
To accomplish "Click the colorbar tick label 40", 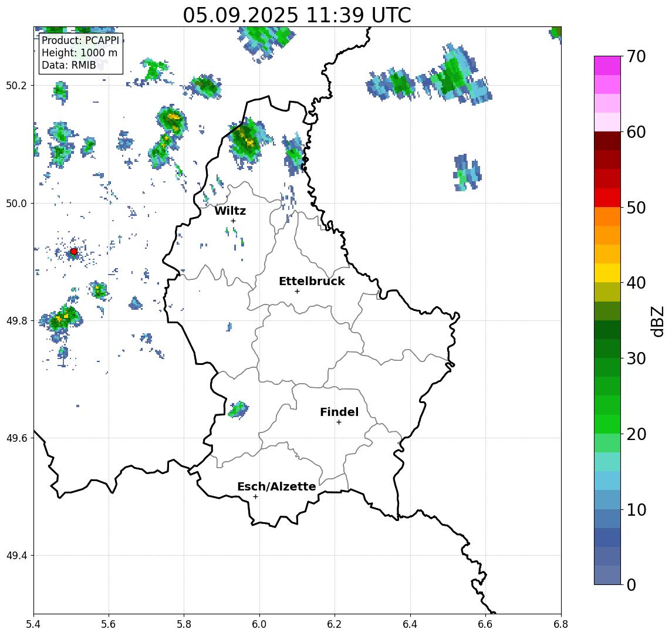I will [636, 283].
